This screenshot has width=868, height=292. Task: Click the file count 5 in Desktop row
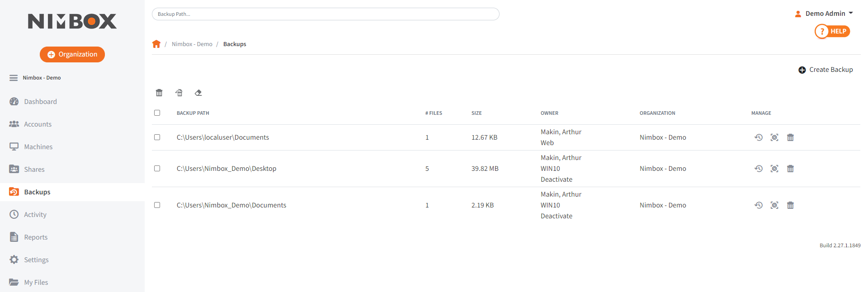coord(427,169)
